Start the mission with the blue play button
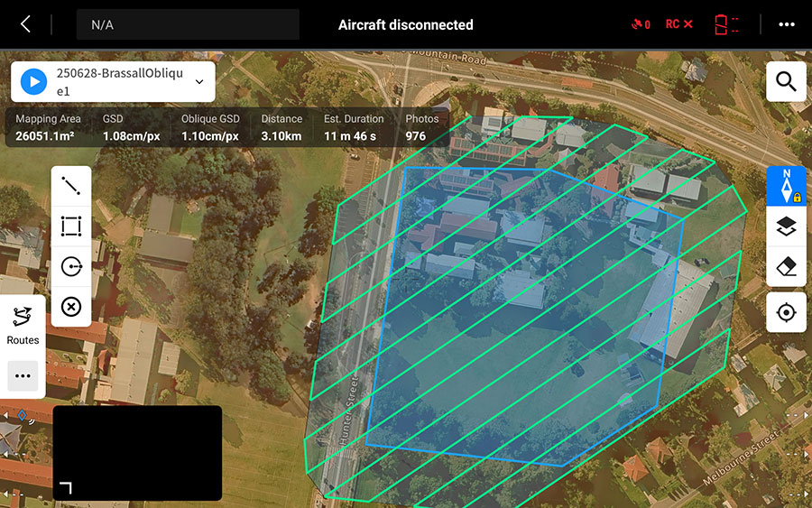 pos(33,82)
